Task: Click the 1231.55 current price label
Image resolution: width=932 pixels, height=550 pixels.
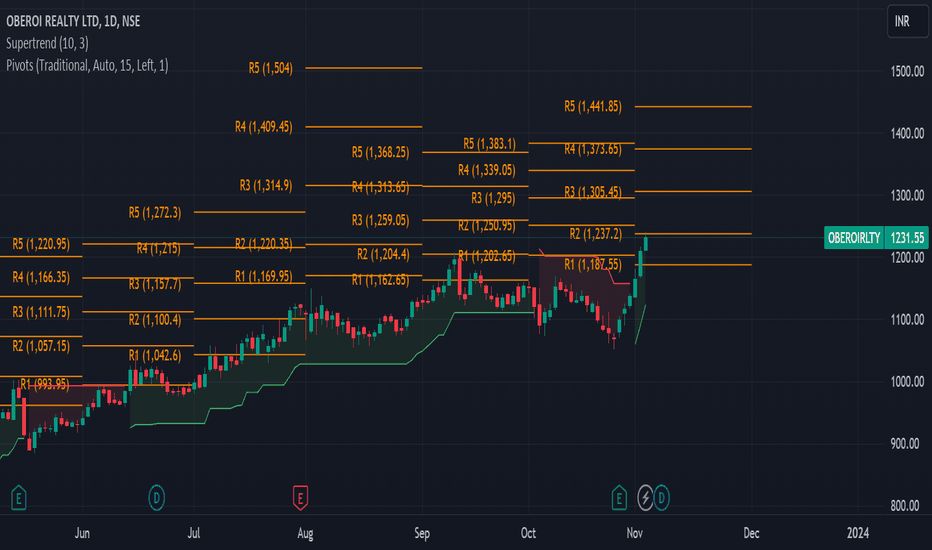Action: (906, 238)
